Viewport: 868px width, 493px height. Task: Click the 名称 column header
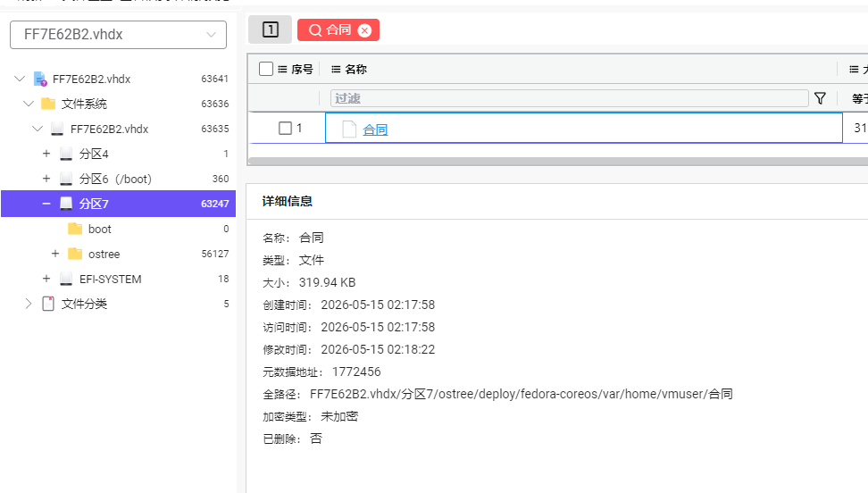356,70
